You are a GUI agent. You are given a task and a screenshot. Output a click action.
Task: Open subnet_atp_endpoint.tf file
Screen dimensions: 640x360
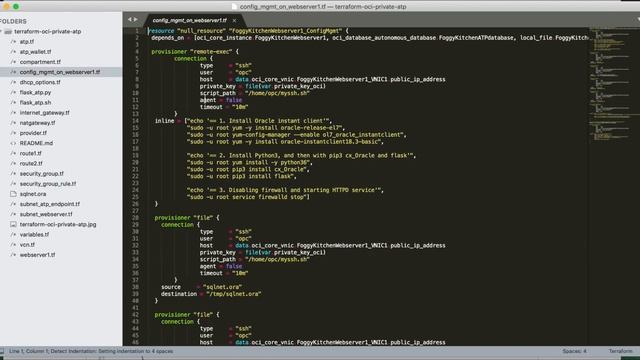coord(50,204)
